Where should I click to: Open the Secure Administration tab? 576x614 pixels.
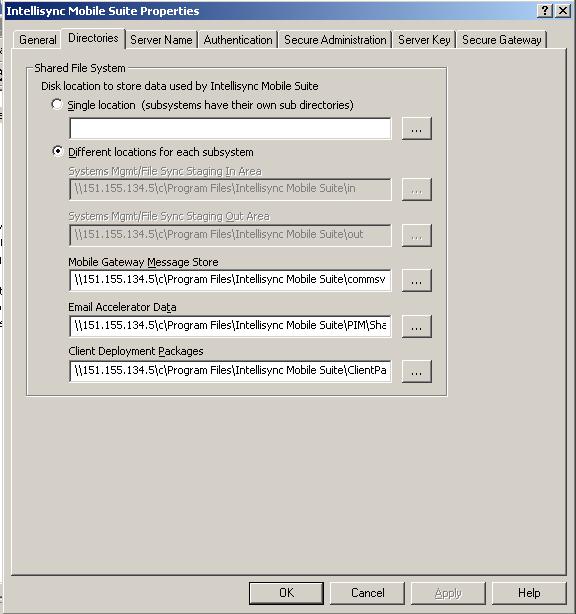(335, 40)
